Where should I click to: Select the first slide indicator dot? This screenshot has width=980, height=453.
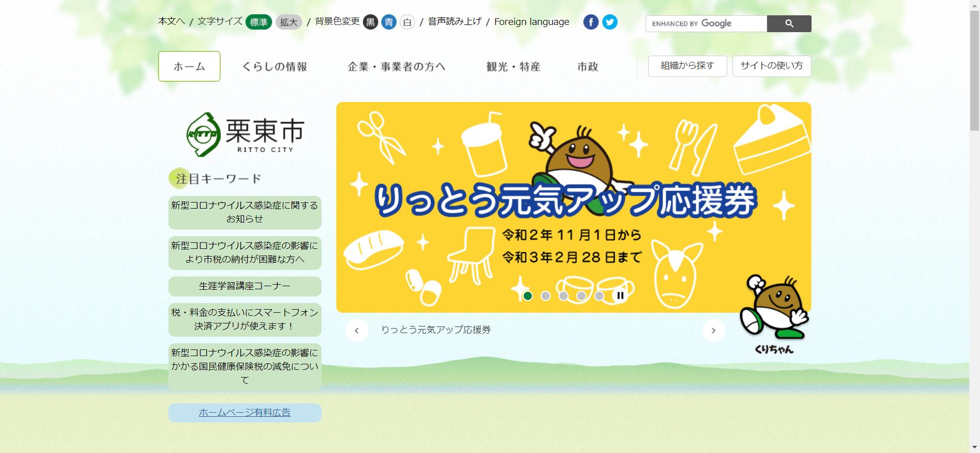click(528, 296)
